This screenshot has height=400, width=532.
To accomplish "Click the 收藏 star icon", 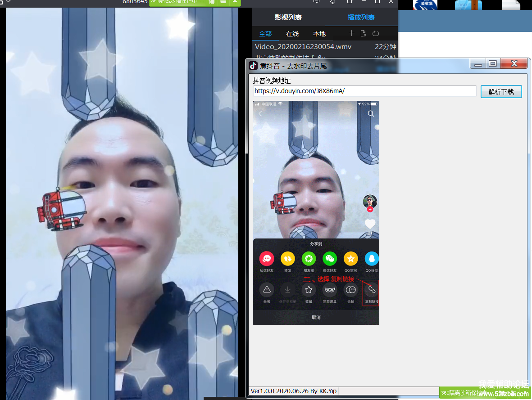I will (309, 290).
